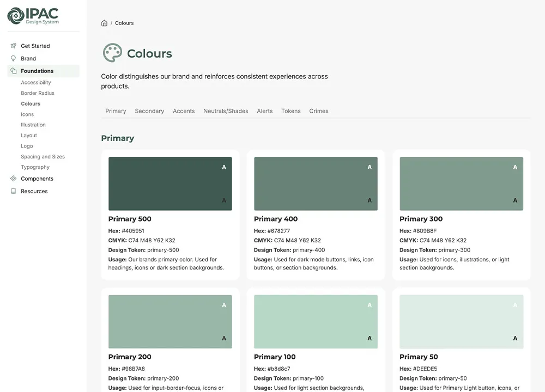Click design token primary-500
The height and width of the screenshot is (392, 545).
(x=163, y=250)
